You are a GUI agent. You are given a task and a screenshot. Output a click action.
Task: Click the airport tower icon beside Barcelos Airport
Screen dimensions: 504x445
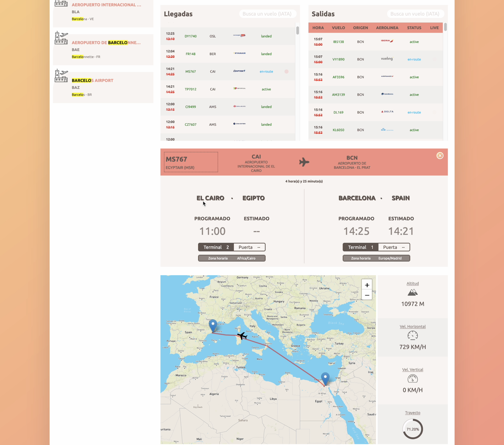61,76
